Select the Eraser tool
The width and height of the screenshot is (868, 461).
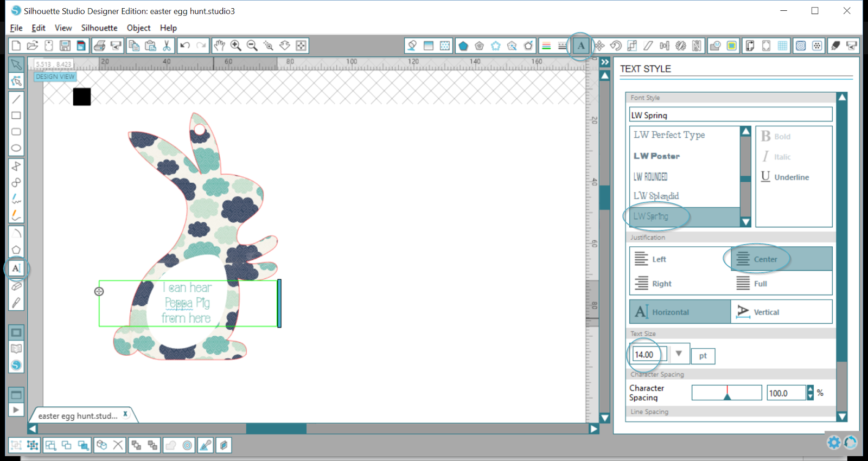tap(16, 286)
